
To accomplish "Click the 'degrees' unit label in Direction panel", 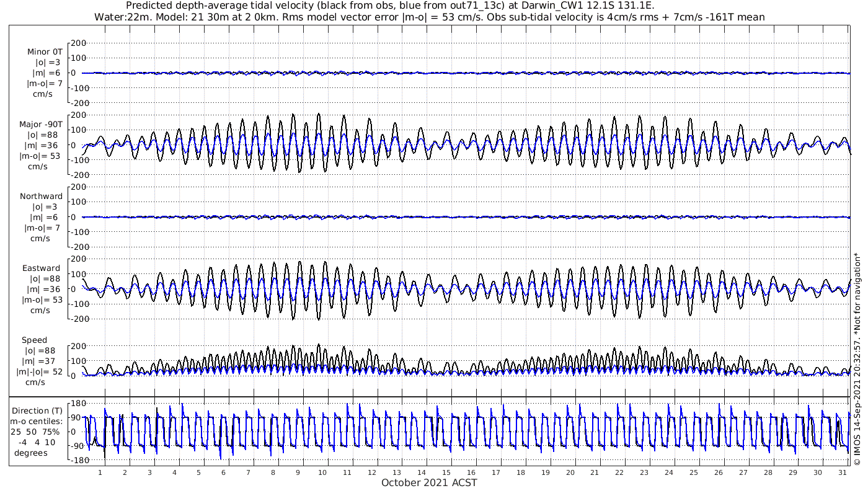I will tap(31, 453).
